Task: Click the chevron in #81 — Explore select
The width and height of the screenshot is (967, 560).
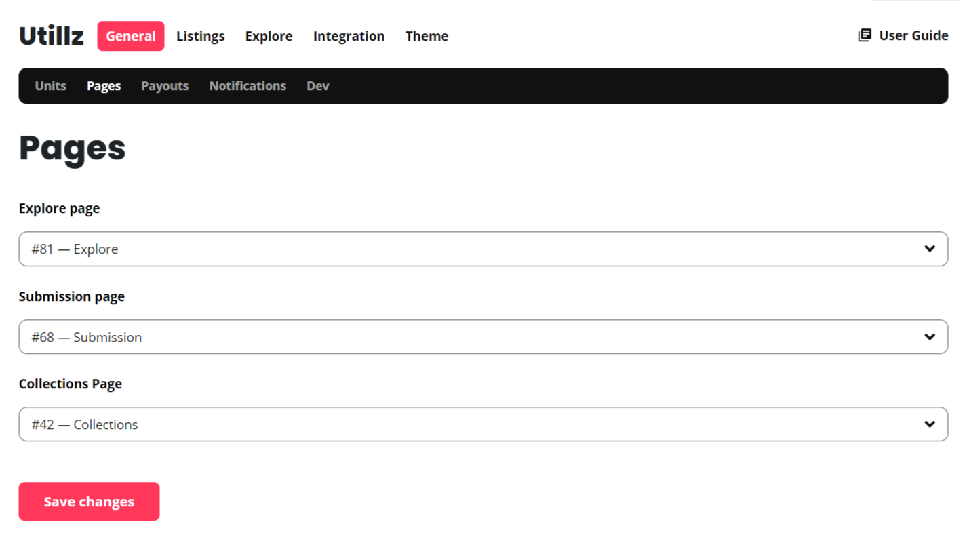Action: (x=930, y=249)
